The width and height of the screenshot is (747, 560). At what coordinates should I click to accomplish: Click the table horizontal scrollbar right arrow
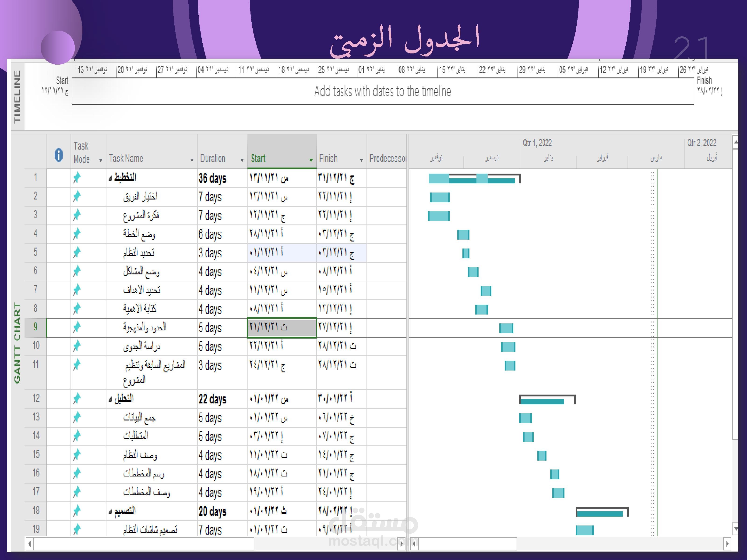click(401, 544)
